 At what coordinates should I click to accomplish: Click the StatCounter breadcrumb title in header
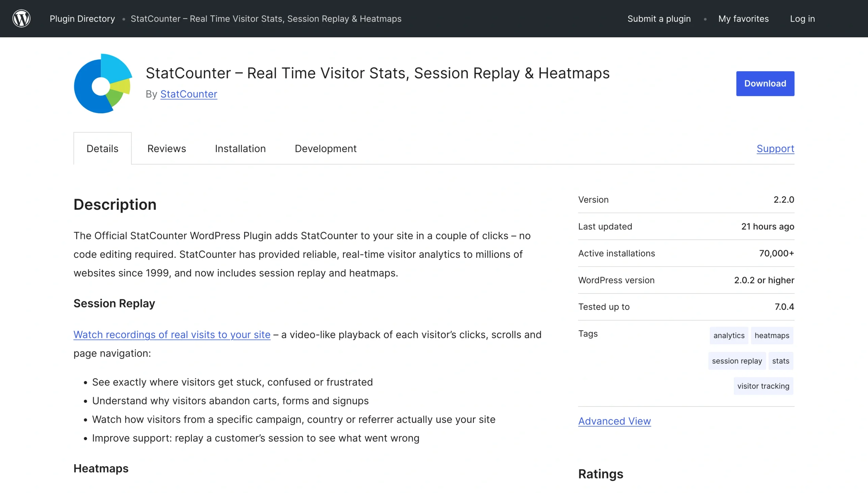(x=266, y=19)
